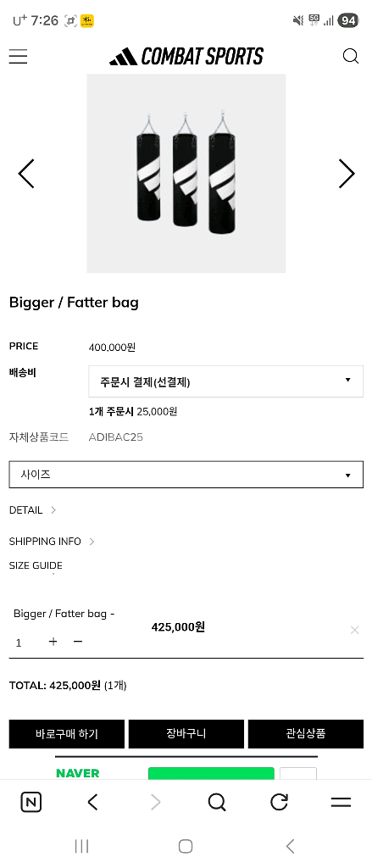Open the shipping fee payment dropdown
The image size is (372, 868).
[x=226, y=381]
